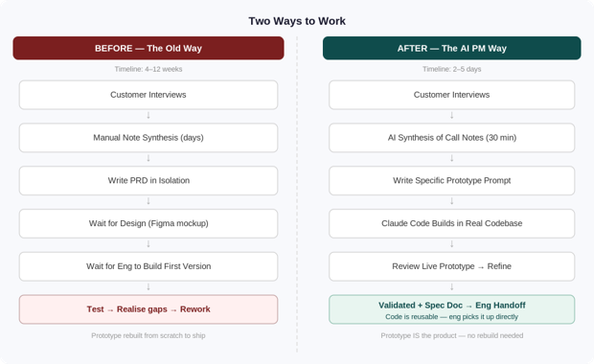Select 'Manual Note Synthesis (days)' box
This screenshot has width=594, height=364.
click(148, 138)
